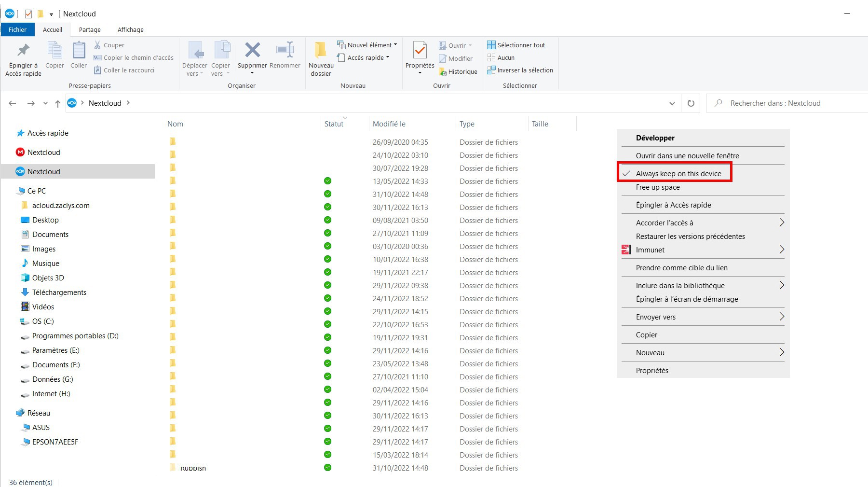The height and width of the screenshot is (487, 868).
Task: Click the up-arrow parent folder button
Action: click(x=58, y=103)
